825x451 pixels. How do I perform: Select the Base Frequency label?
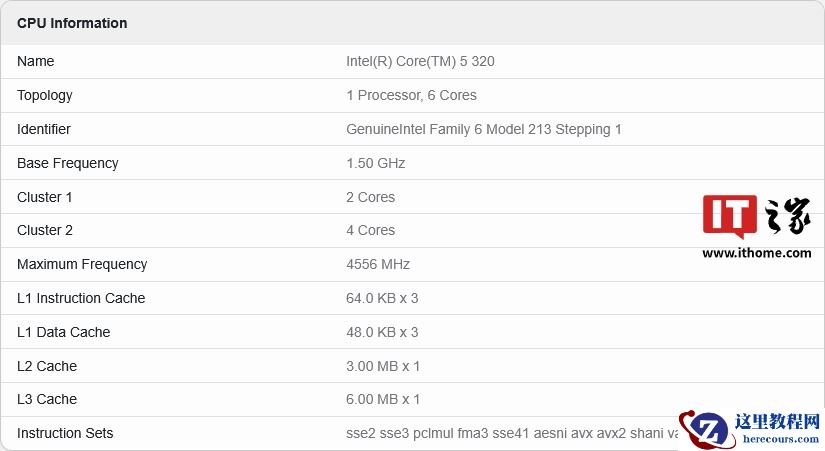(x=68, y=163)
